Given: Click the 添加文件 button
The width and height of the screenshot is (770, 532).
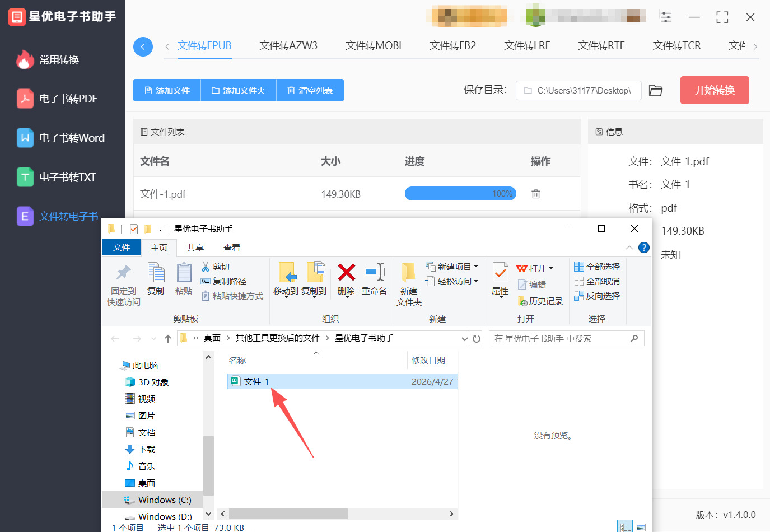Looking at the screenshot, I should pyautogui.click(x=167, y=90).
